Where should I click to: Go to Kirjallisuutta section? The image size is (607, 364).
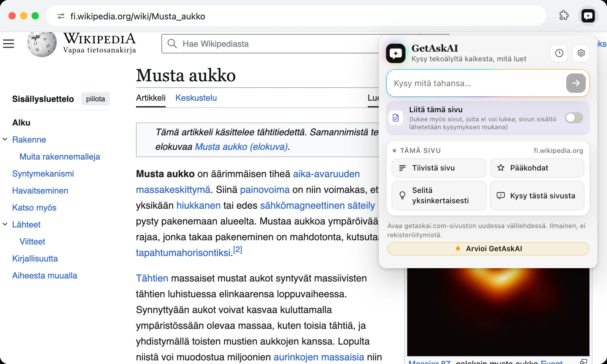click(x=35, y=258)
